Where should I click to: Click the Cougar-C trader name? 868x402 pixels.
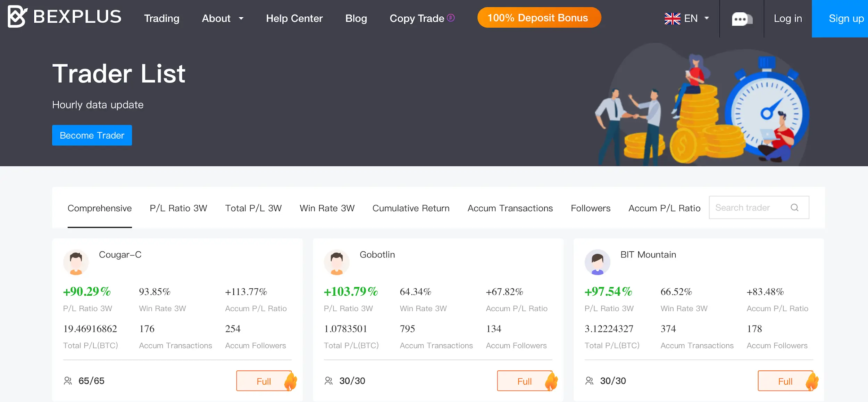(120, 255)
